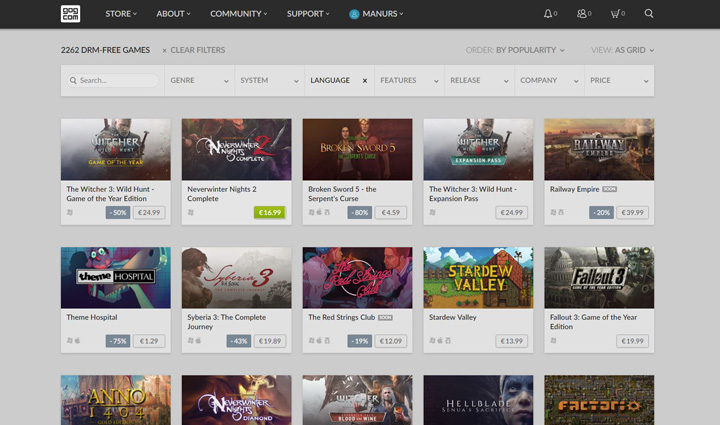Screen dimensions: 720x425
Task: Click Windows icon under Fallout 3 GOTY
Action: (553, 341)
